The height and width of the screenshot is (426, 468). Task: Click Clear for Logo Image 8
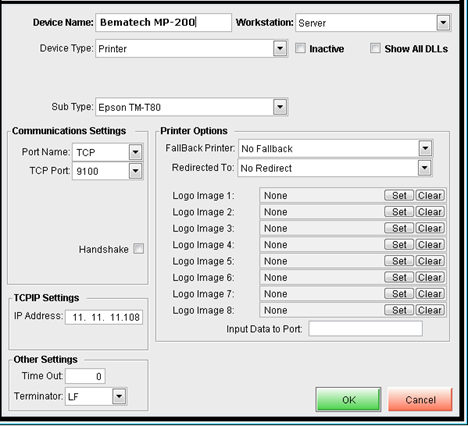(x=430, y=310)
